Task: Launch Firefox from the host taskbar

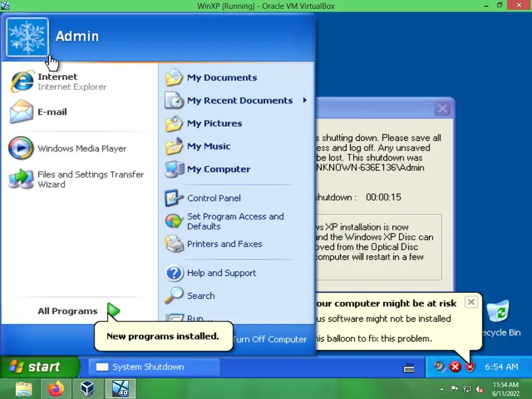Action: tap(56, 389)
